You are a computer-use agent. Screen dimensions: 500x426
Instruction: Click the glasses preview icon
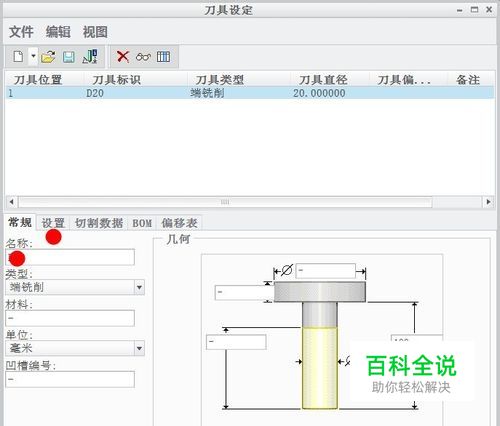click(143, 57)
